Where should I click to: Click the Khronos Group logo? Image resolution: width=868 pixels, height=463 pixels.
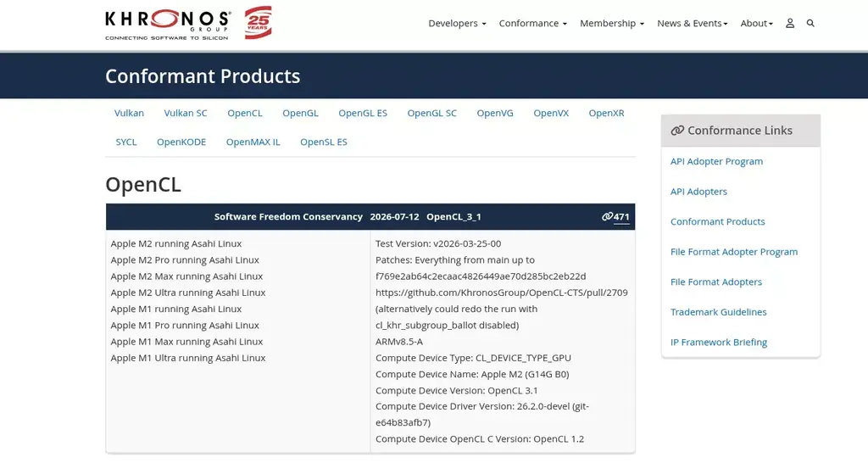pos(168,25)
